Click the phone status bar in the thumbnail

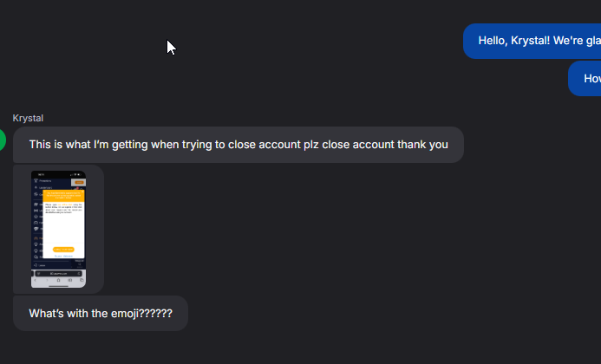click(58, 174)
